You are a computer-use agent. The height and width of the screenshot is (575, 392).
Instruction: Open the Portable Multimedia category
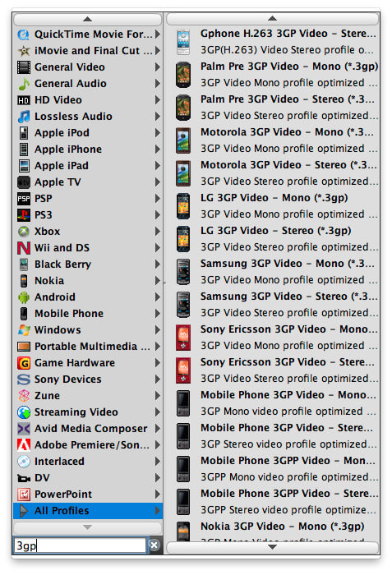click(88, 347)
